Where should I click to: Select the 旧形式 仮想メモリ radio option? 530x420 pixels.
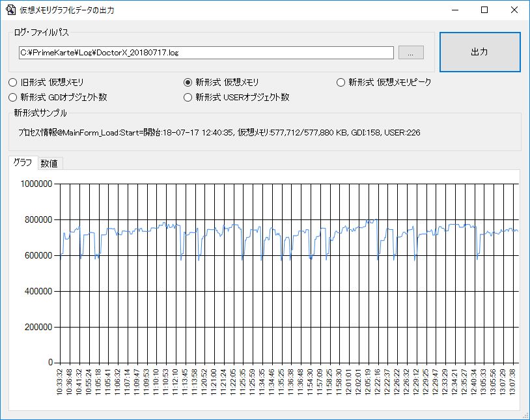(x=46, y=82)
